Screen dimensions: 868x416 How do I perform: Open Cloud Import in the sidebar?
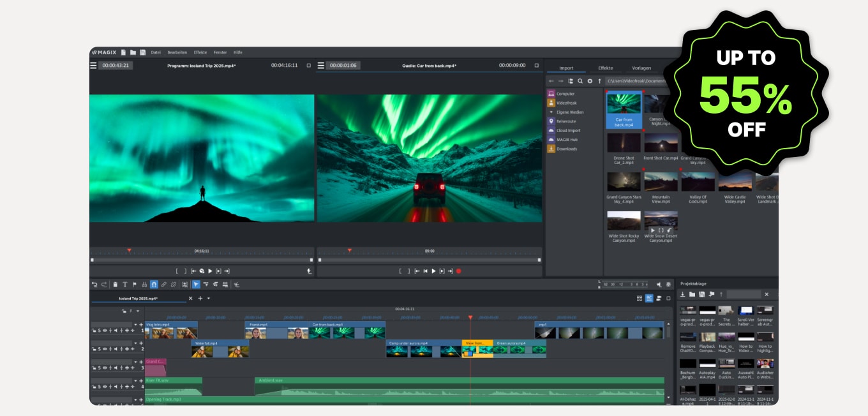(x=568, y=130)
